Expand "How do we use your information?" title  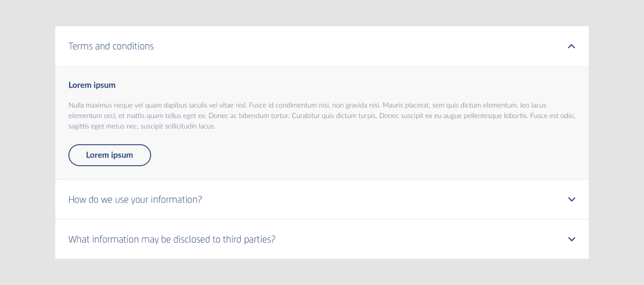(x=135, y=199)
